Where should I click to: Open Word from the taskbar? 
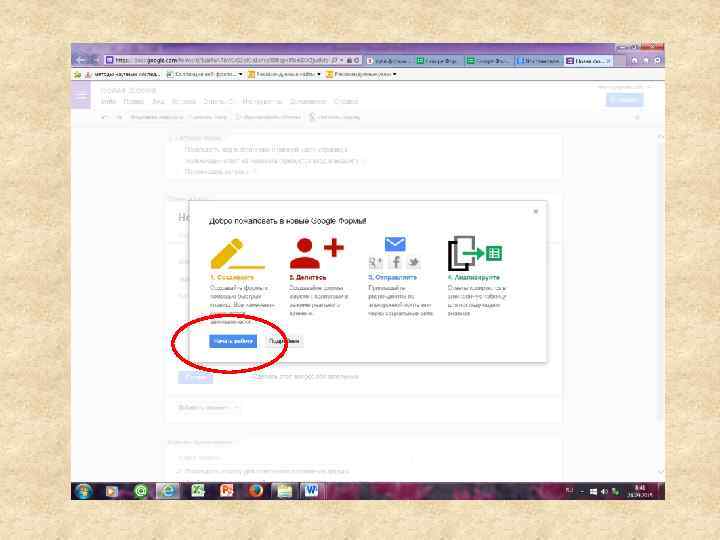point(312,491)
